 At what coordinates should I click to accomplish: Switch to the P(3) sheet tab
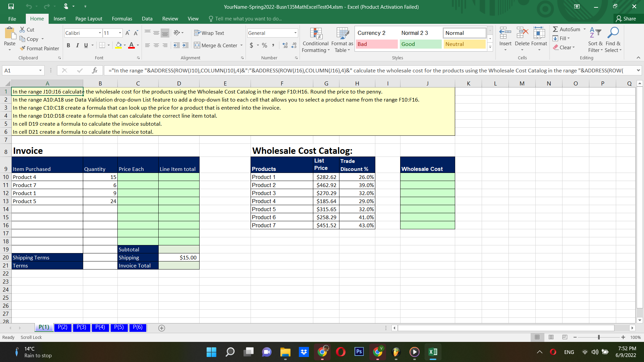point(81,327)
